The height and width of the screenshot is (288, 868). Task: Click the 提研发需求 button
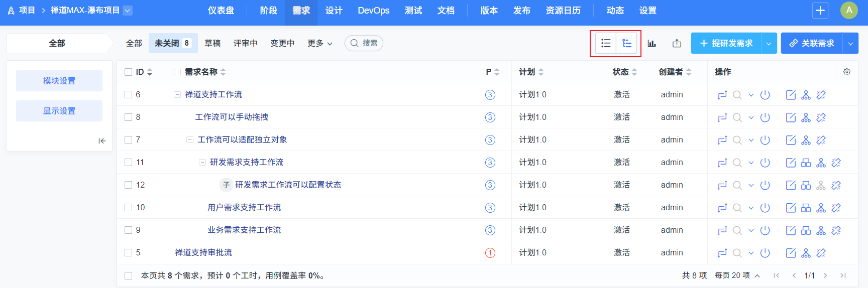[x=726, y=43]
